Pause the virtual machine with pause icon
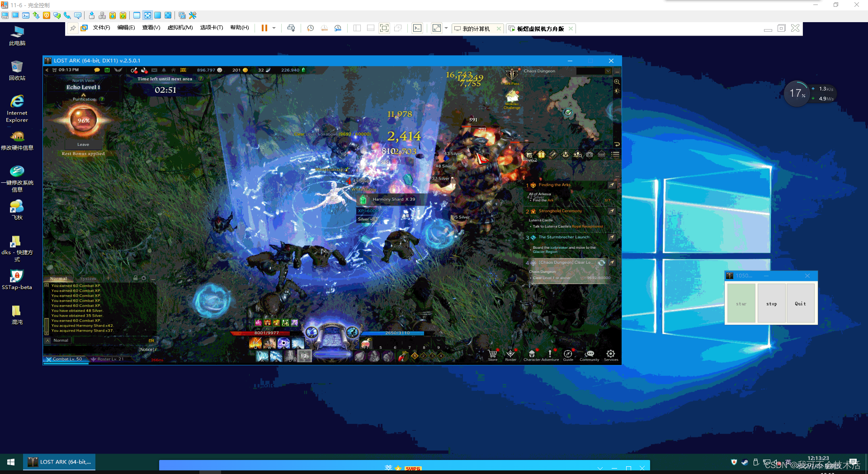Image resolution: width=868 pixels, height=474 pixels. click(x=264, y=28)
